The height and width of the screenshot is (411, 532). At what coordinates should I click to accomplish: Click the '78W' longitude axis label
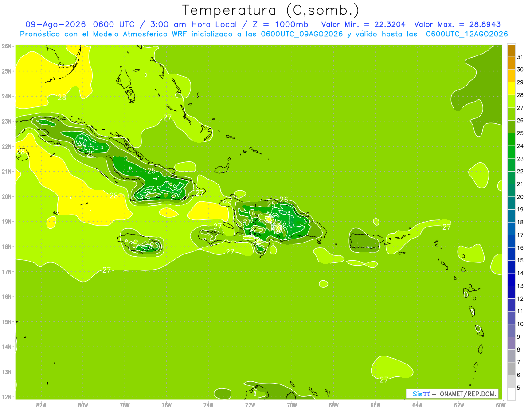(x=125, y=405)
